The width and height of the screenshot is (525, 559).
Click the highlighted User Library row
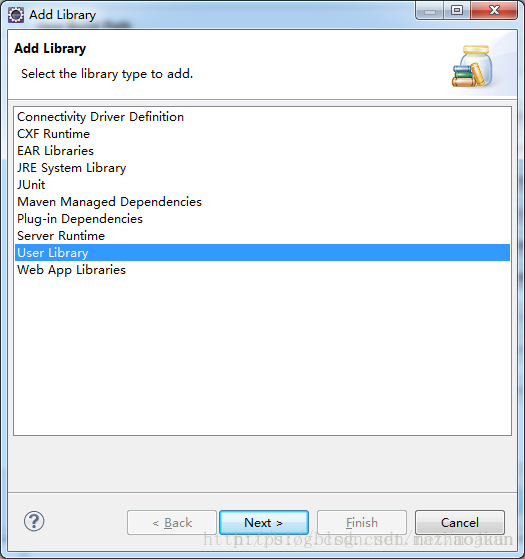[263, 253]
